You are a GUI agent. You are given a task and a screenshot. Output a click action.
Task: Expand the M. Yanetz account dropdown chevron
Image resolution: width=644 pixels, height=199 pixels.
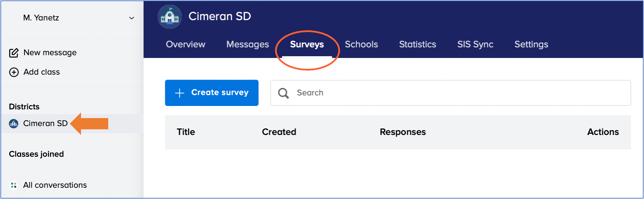[x=131, y=18]
